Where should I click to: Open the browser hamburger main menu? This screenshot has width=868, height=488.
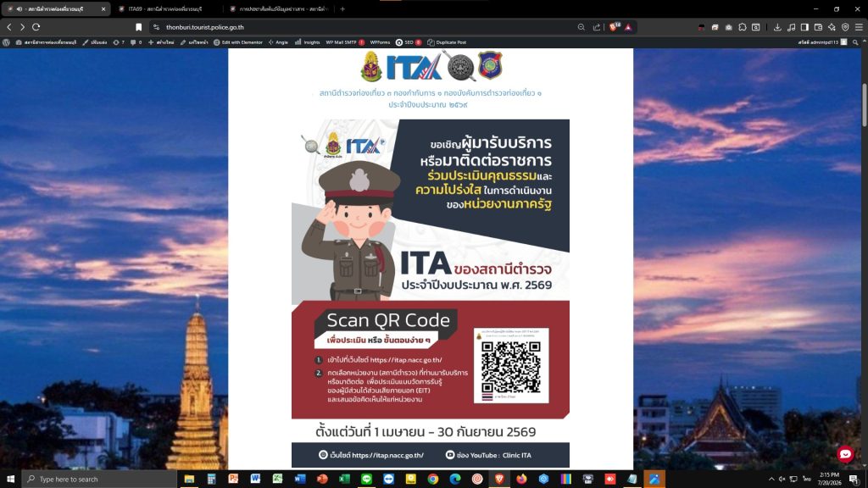coord(859,27)
